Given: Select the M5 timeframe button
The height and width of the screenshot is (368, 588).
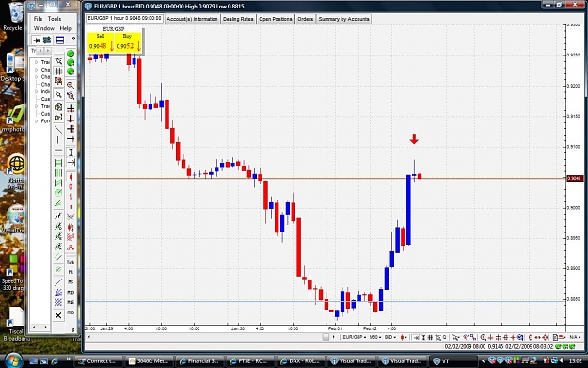Looking at the screenshot, I should click(71, 282).
